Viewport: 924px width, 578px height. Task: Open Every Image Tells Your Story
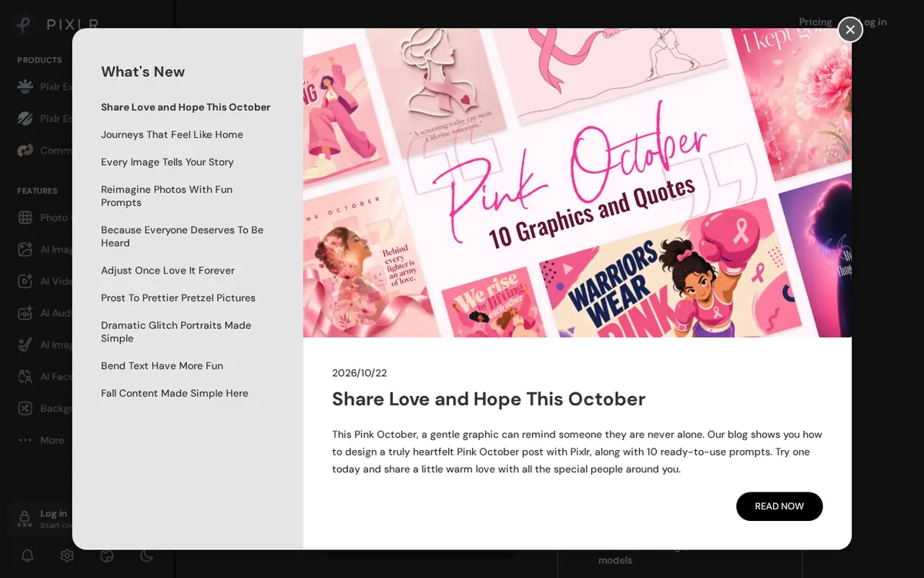[167, 162]
